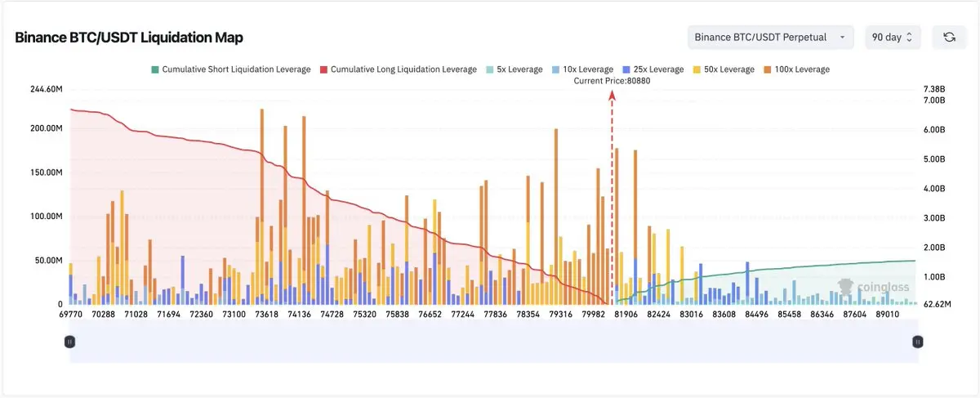Click right y-axis value 62.62M
This screenshot has height=398, width=980.
click(937, 304)
